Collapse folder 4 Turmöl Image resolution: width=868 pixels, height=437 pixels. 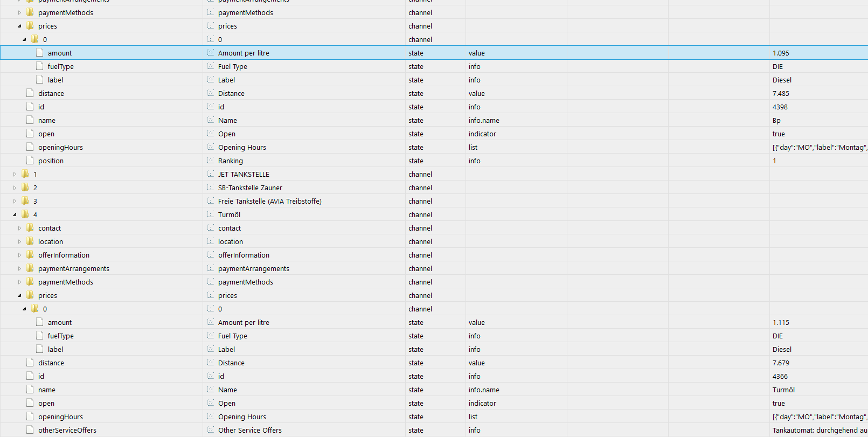click(x=15, y=214)
